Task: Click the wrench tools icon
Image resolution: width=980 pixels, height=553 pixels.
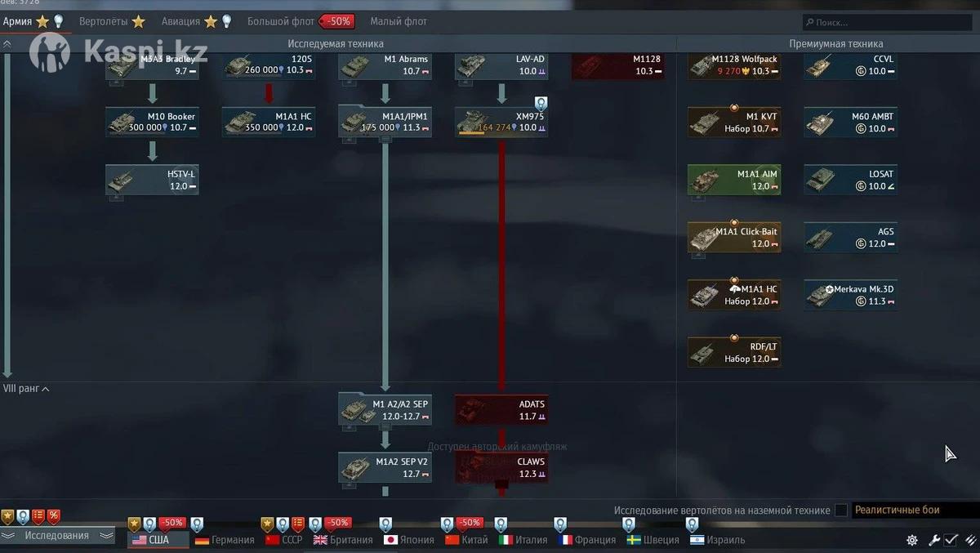Action: tap(933, 540)
